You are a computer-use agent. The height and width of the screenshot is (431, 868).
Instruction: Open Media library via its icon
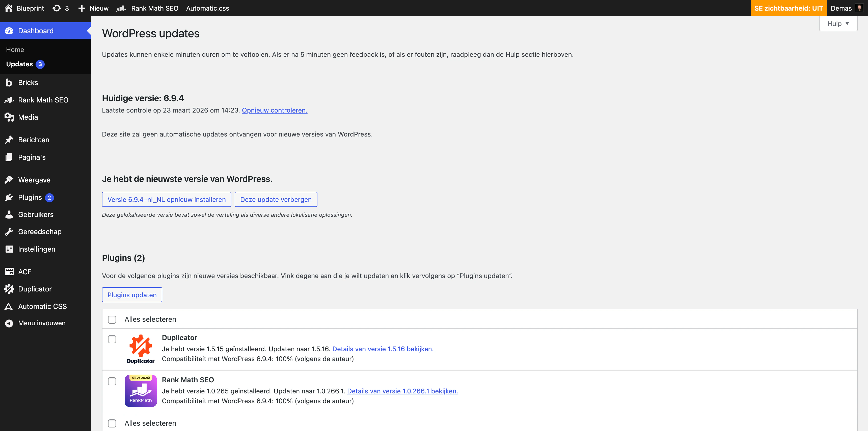tap(9, 117)
